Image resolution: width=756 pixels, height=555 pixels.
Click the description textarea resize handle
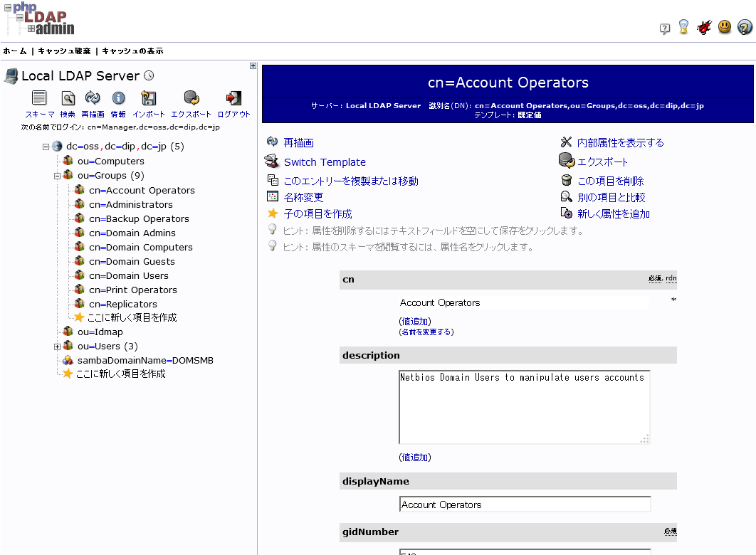coord(645,438)
